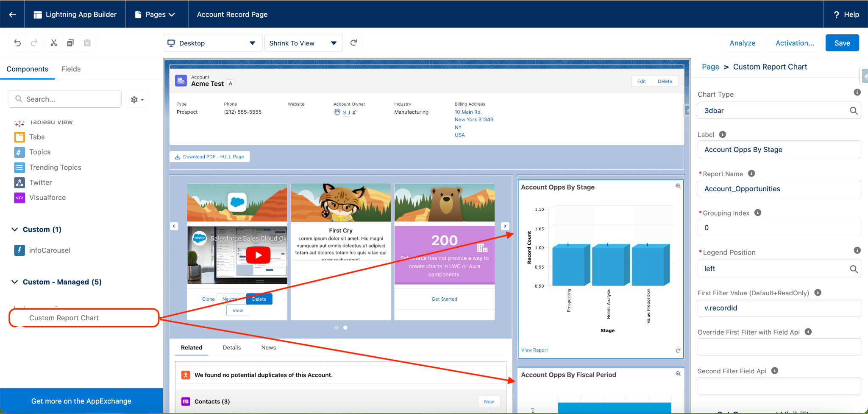Click the redo icon

[34, 43]
